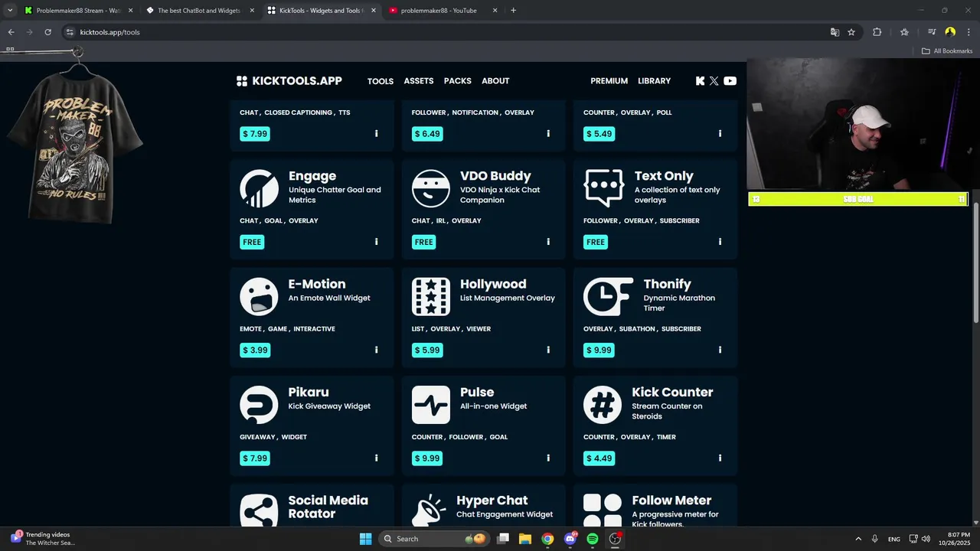The width and height of the screenshot is (980, 551).
Task: Show info for the VDO Buddy card
Action: pos(548,242)
